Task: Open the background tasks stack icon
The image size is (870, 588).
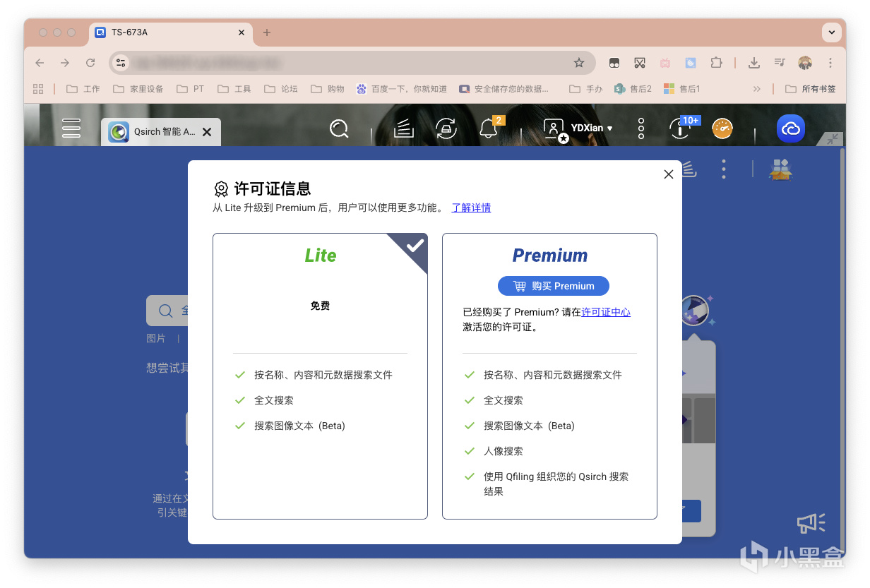Action: tap(404, 128)
